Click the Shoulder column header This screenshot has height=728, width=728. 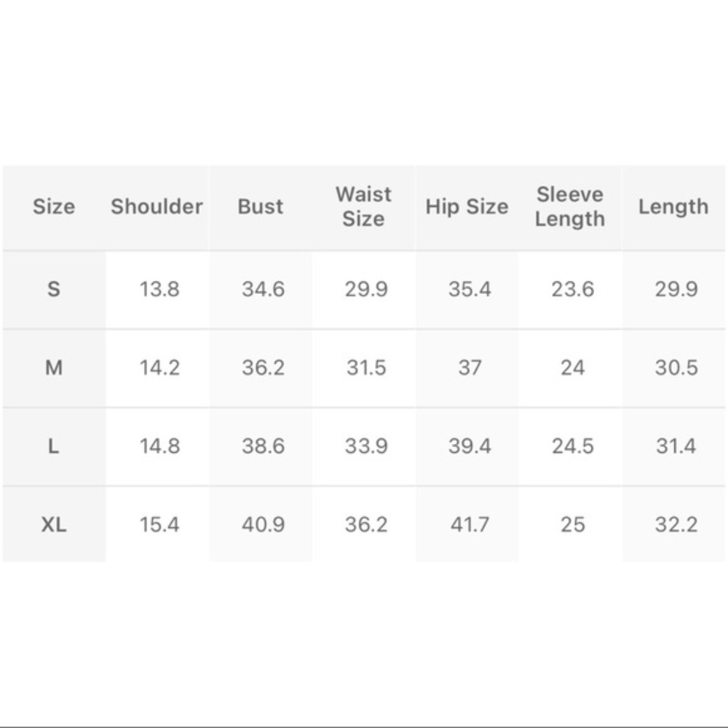157,207
